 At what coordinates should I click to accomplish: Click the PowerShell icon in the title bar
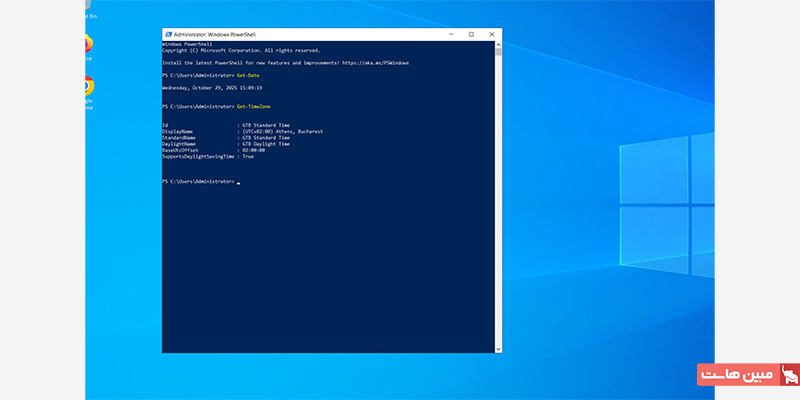click(x=168, y=34)
